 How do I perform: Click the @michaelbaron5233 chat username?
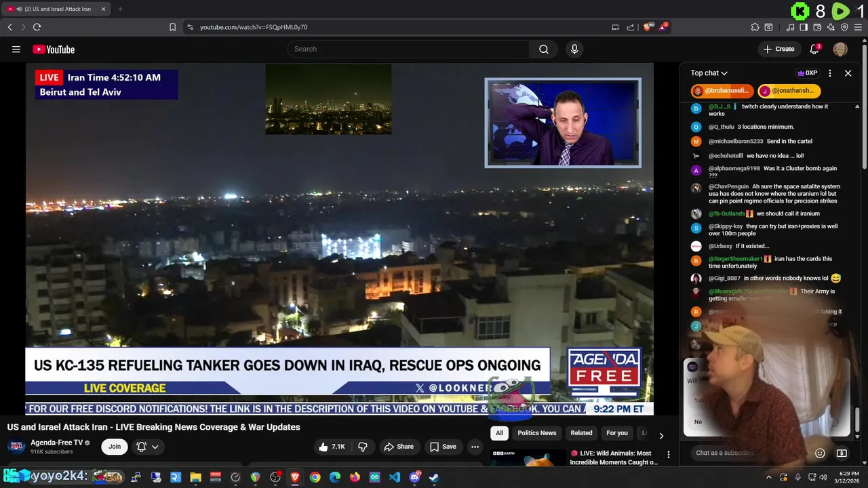pos(736,142)
